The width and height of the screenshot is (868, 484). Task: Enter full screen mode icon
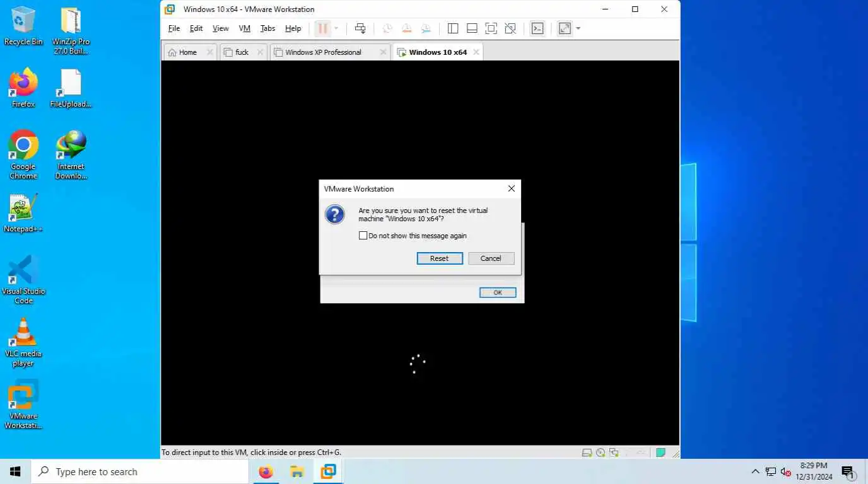point(491,28)
